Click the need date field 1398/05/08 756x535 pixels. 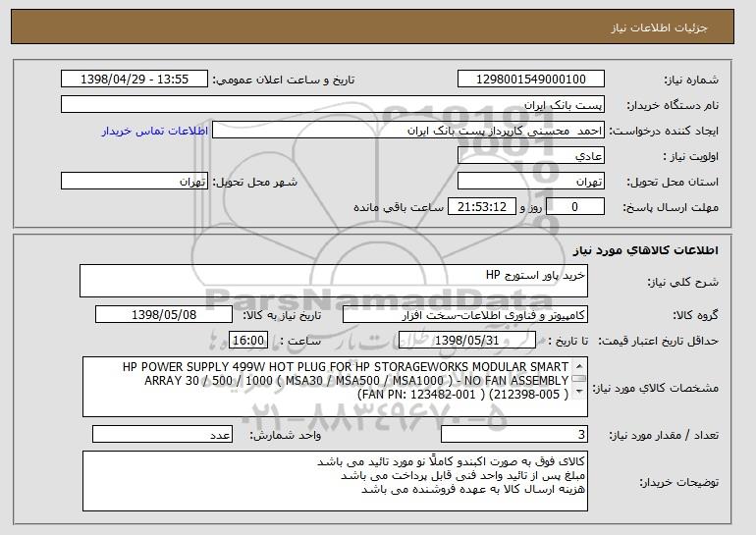click(164, 315)
